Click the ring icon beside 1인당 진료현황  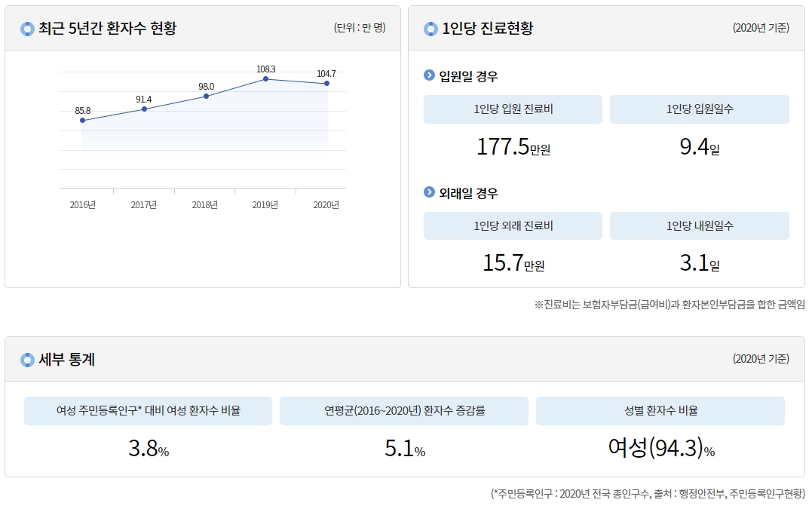tap(431, 29)
